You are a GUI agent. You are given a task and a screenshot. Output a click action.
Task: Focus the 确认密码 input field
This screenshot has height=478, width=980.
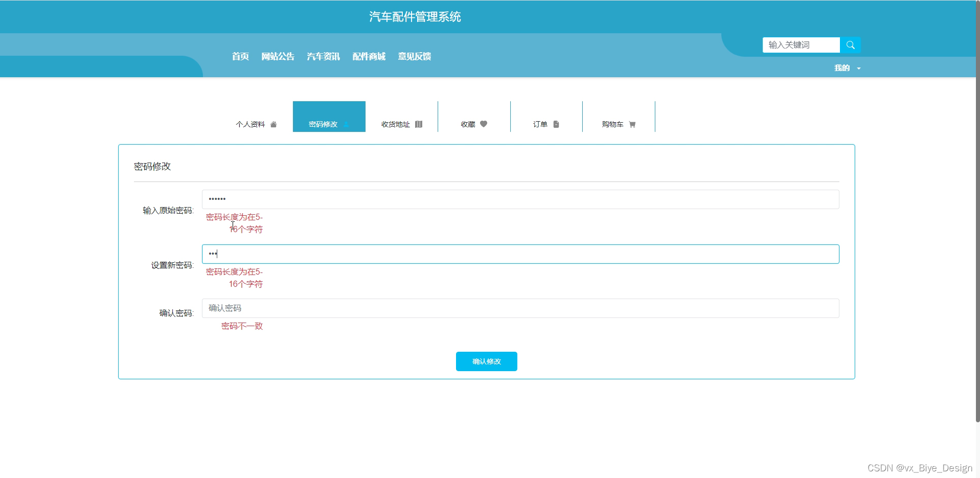pyautogui.click(x=520, y=308)
